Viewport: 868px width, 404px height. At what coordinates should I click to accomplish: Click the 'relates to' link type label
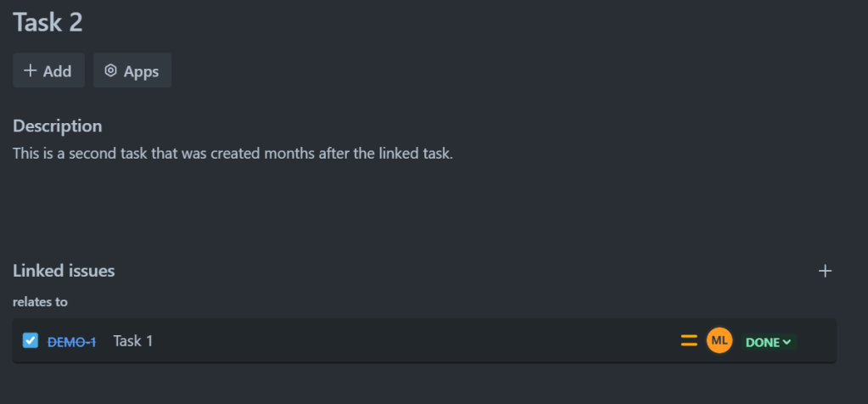[40, 301]
